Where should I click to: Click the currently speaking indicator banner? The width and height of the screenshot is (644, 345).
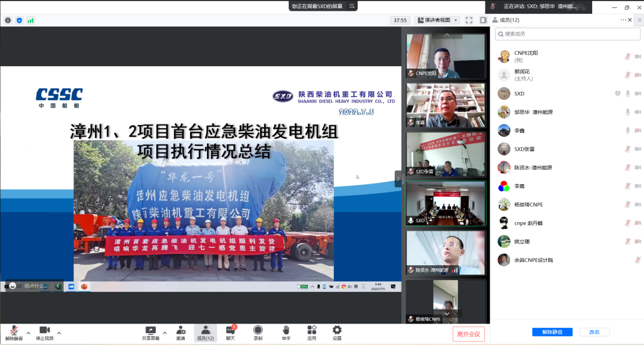pos(538,7)
